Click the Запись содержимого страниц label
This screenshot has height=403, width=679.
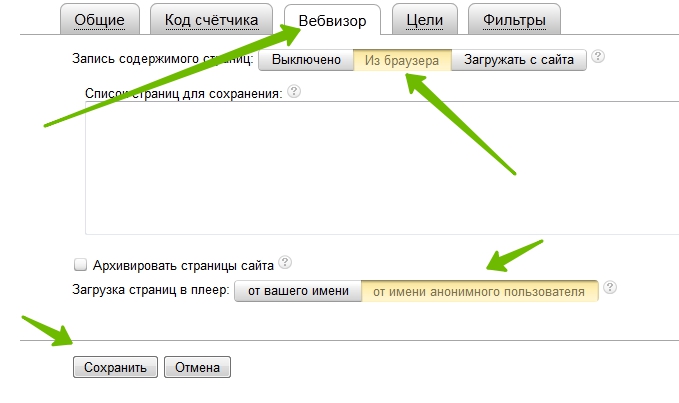162,59
